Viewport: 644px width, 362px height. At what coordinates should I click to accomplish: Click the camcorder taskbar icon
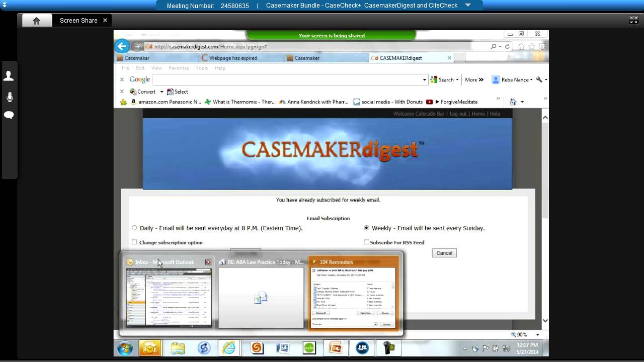click(389, 348)
